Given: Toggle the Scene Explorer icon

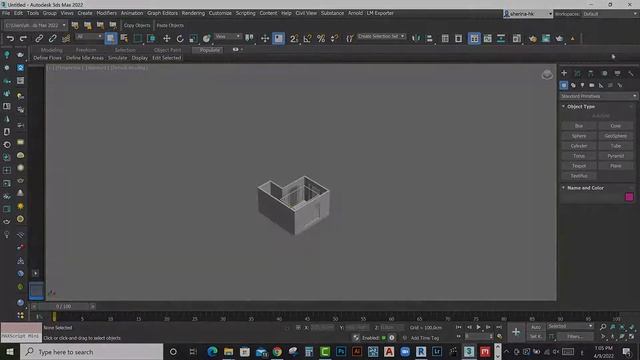Looking at the screenshot, I should 445,38.
